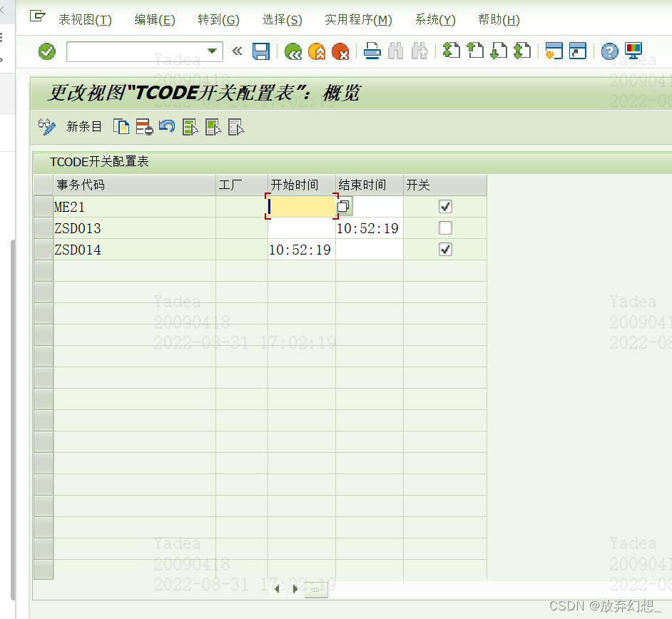Open the command field dropdown arrow
Viewport: 672px width, 619px height.
(x=212, y=51)
